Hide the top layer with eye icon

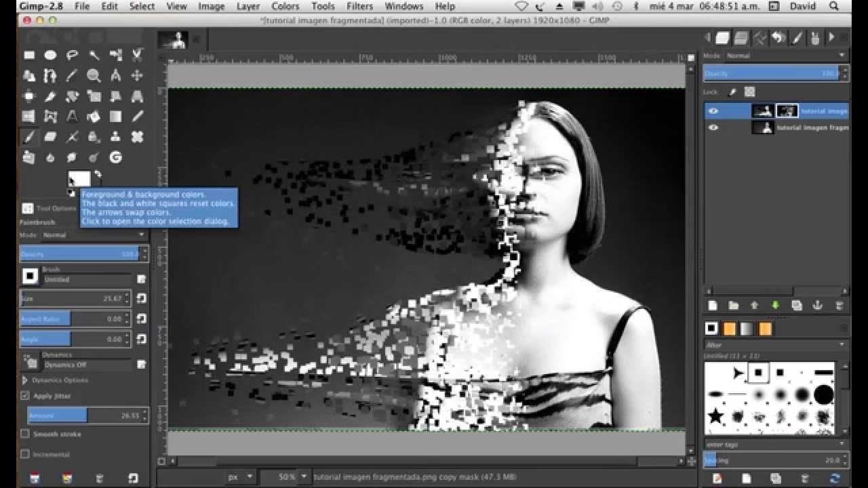coord(713,111)
